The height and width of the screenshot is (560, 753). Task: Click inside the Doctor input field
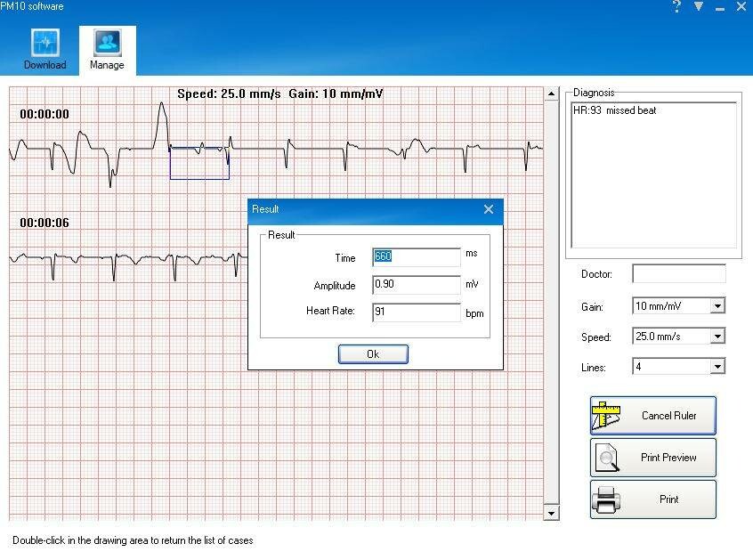tap(678, 274)
